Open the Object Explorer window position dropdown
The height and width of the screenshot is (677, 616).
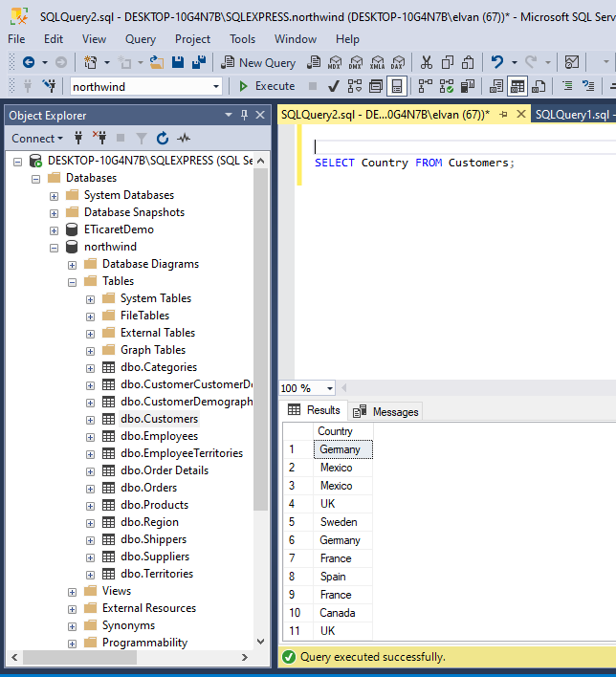click(229, 115)
